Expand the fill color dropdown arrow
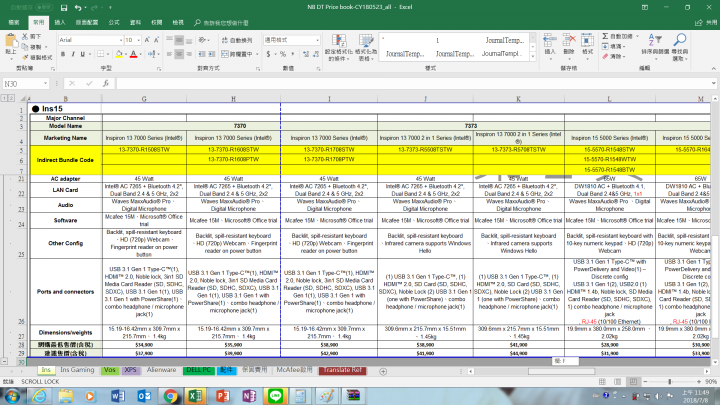This screenshot has width=720, height=405. point(126,54)
